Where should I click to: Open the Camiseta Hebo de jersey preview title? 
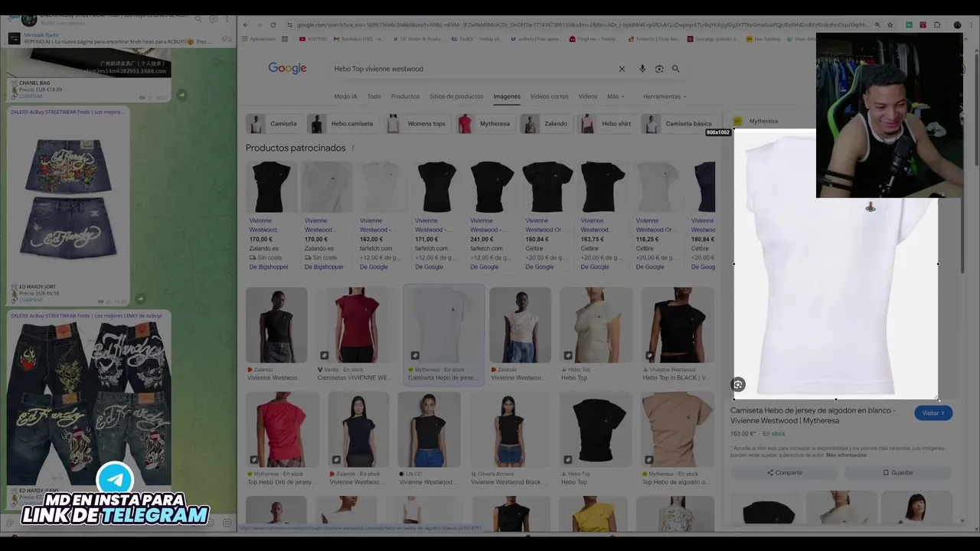(x=812, y=416)
